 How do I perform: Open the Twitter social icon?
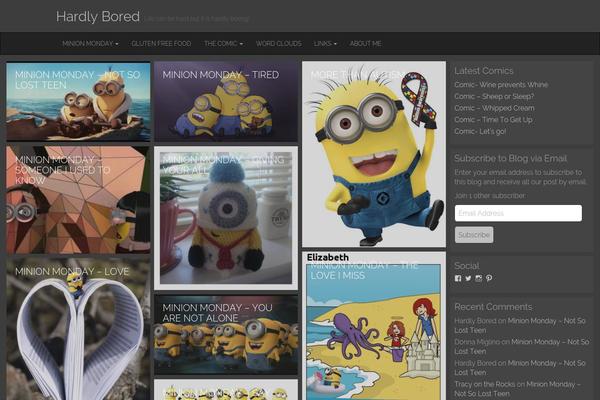point(468,278)
